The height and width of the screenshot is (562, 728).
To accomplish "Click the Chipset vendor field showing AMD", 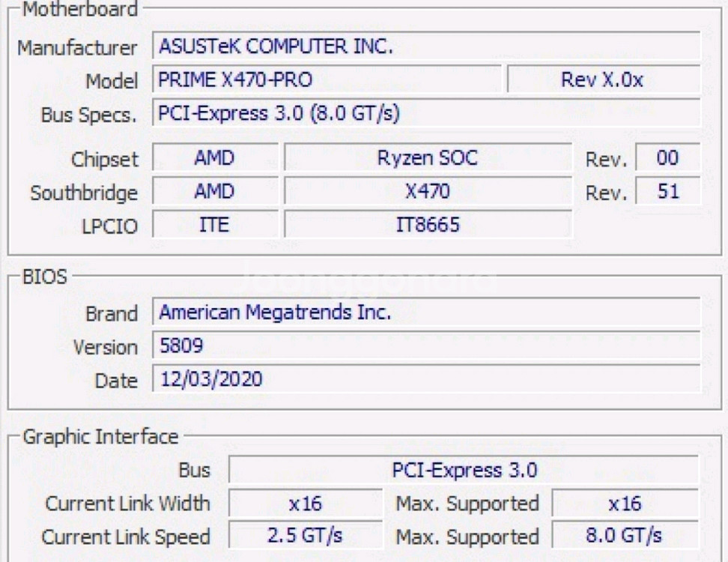I will tap(213, 158).
